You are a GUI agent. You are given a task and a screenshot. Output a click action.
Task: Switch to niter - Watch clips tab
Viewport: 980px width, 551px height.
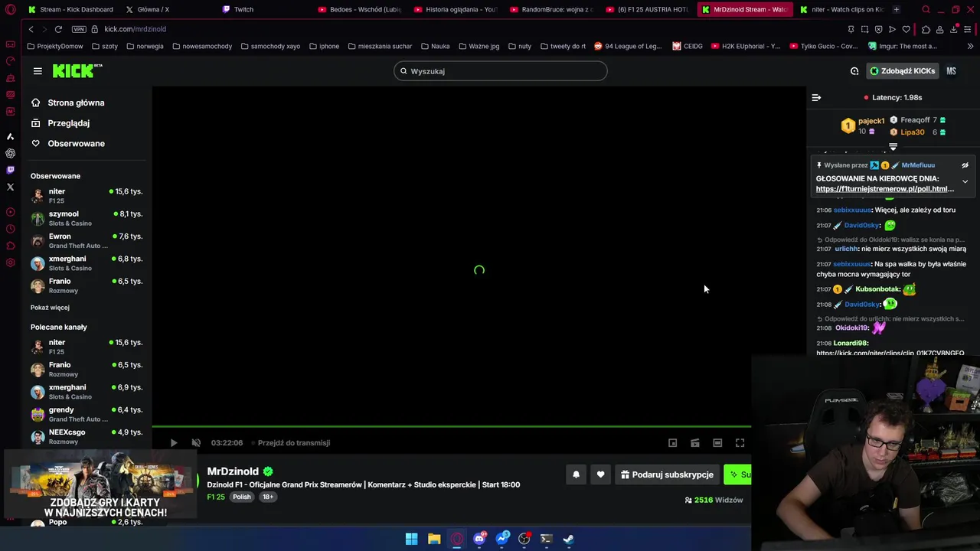pyautogui.click(x=840, y=9)
